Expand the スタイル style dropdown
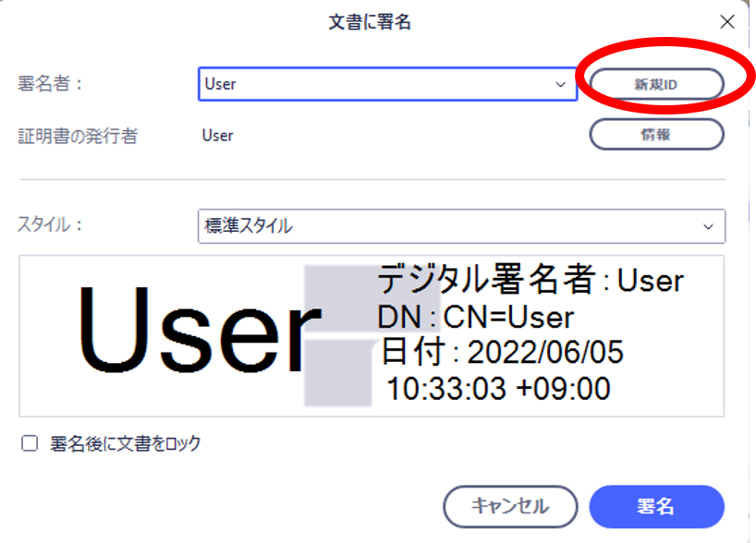 pyautogui.click(x=707, y=226)
